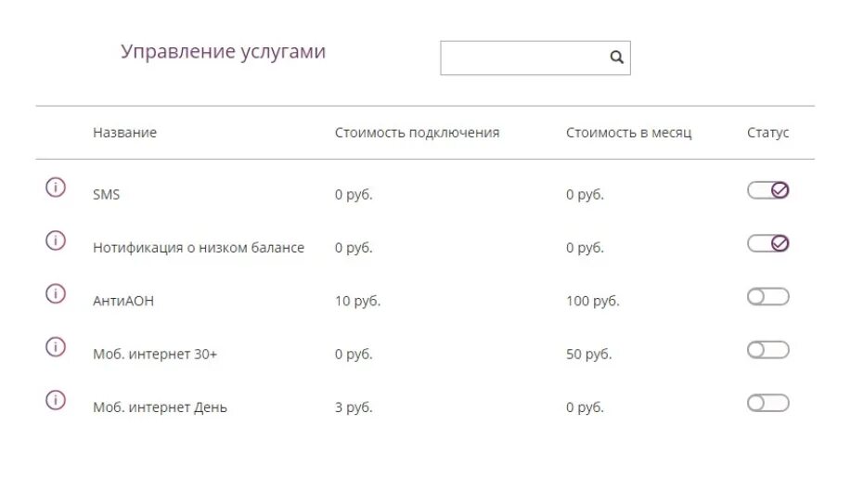Select the АнтиАОН service name
This screenshot has width=864, height=504.
[x=123, y=301]
